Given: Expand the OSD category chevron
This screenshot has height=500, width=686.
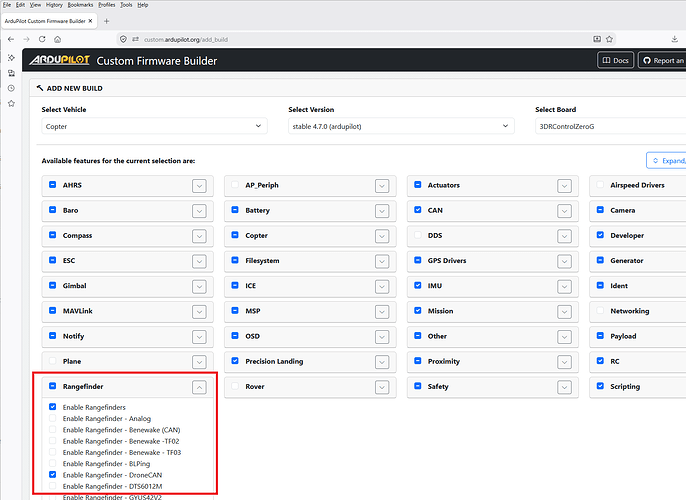Looking at the screenshot, I should tap(382, 337).
